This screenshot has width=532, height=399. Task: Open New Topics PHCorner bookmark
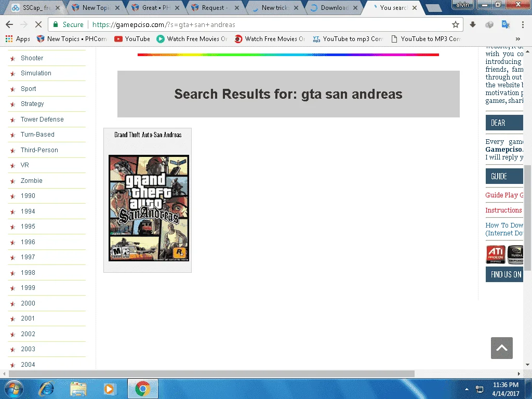coord(72,38)
